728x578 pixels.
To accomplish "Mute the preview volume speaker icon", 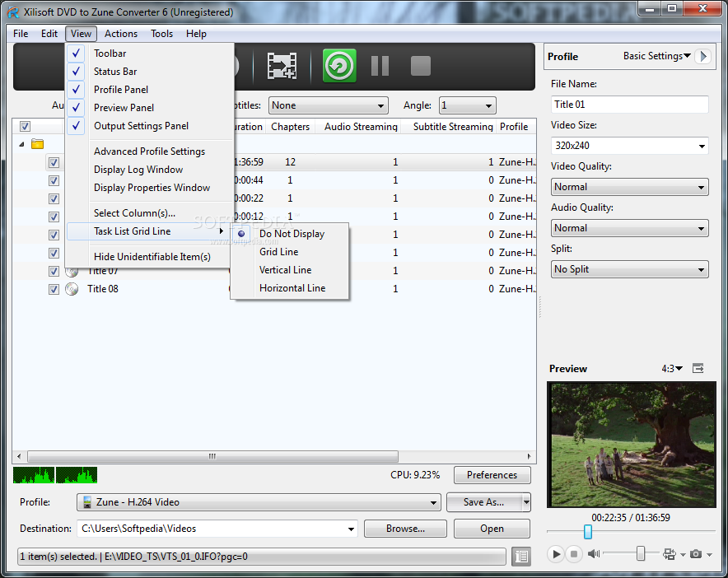I will tap(594, 553).
